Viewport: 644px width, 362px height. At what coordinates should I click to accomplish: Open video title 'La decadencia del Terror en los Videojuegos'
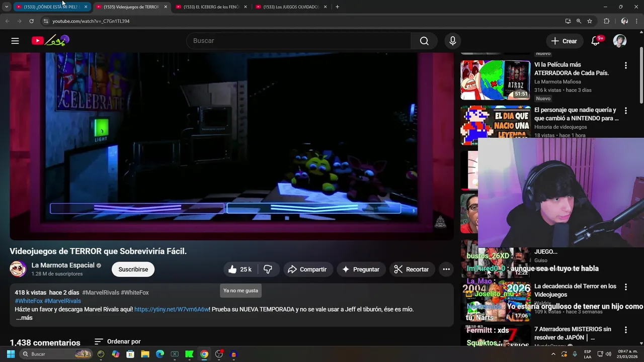pyautogui.click(x=575, y=290)
